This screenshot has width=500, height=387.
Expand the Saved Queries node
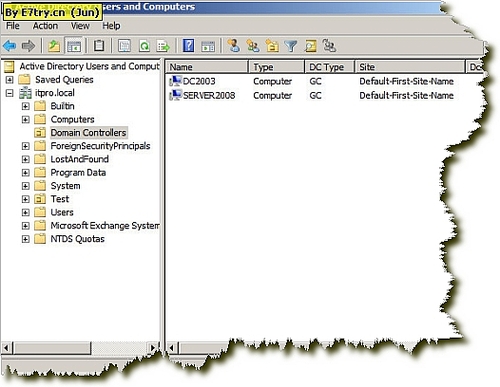9,80
